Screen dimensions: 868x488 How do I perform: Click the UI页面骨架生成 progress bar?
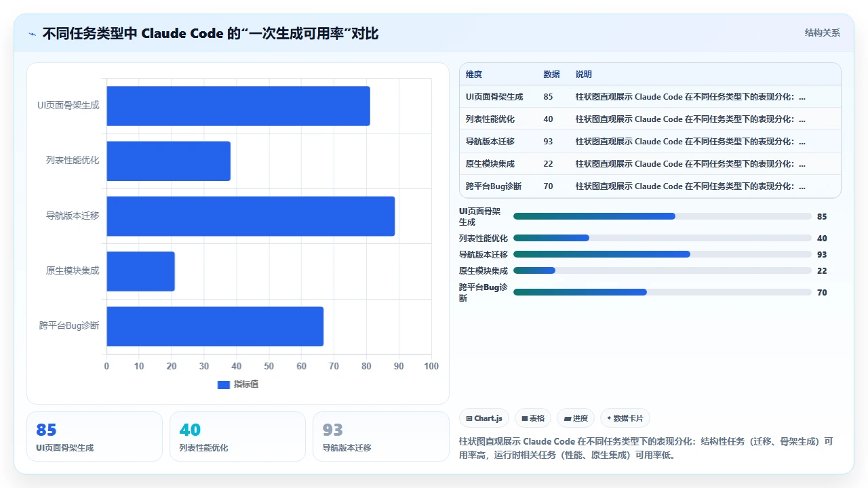(663, 216)
